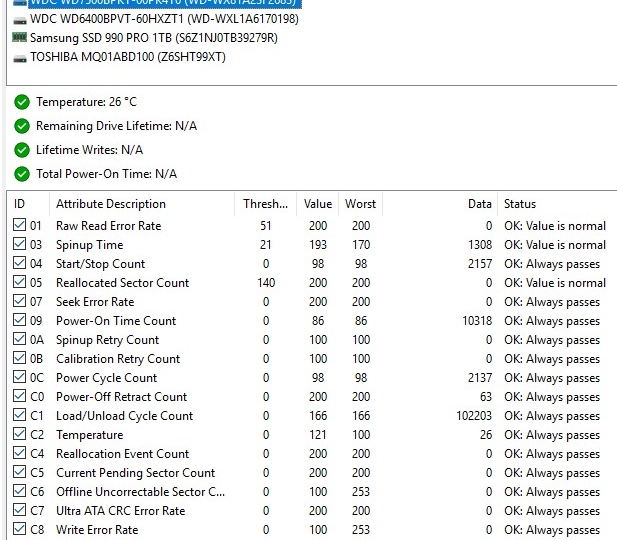617x540 pixels.
Task: Click the Samsung SSD 990 PRO drive icon
Action: [19, 38]
